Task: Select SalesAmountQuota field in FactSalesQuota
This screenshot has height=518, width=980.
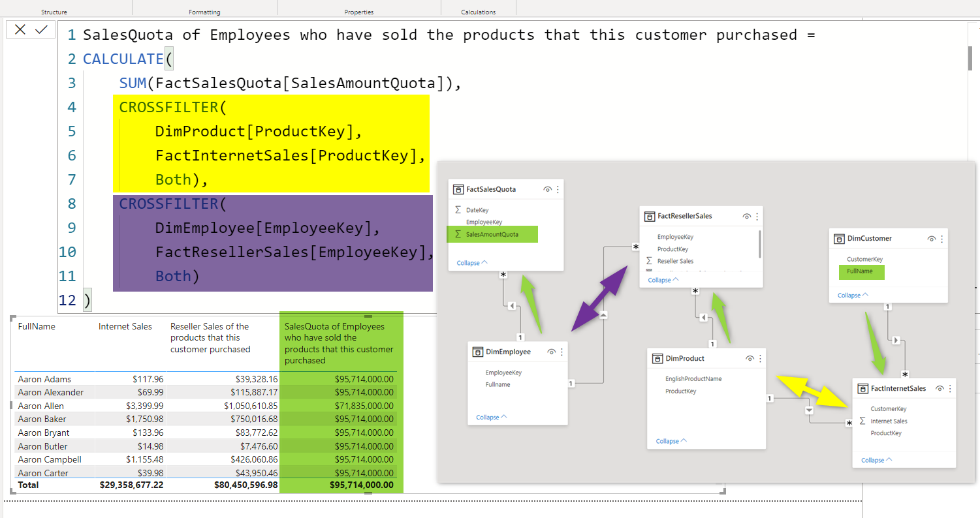Action: 492,234
